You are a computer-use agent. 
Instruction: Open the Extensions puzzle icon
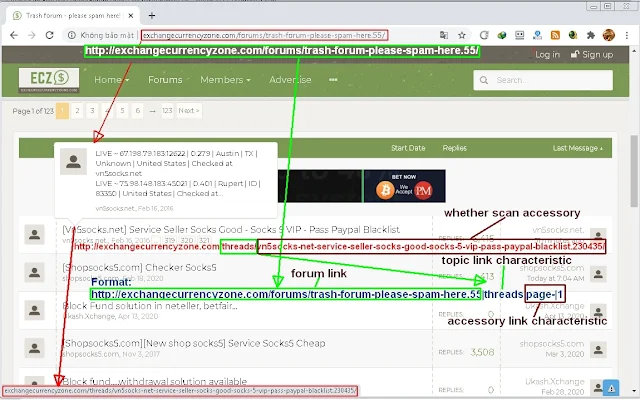point(591,35)
